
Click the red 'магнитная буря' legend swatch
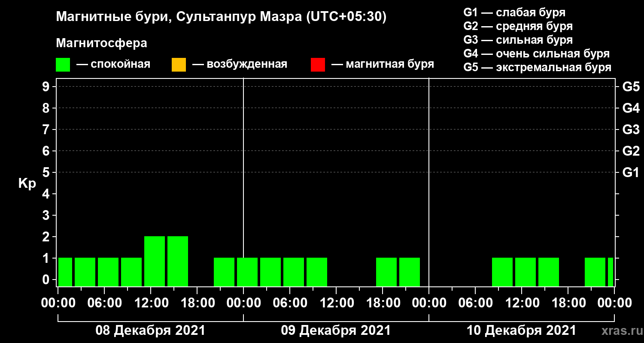[318, 65]
